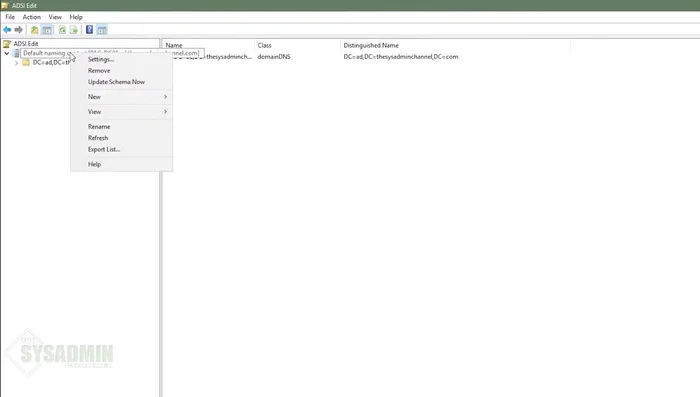Screen dimensions: 700x397
Task: Open the File menu
Action: (10, 17)
